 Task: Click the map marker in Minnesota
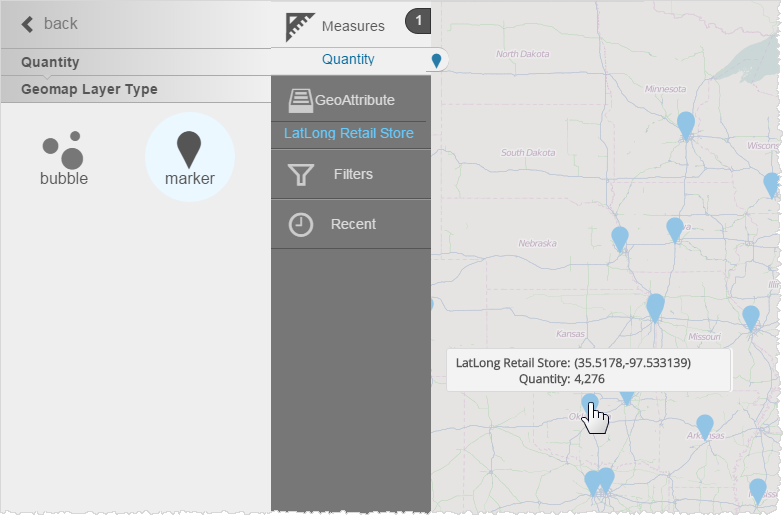pos(685,124)
